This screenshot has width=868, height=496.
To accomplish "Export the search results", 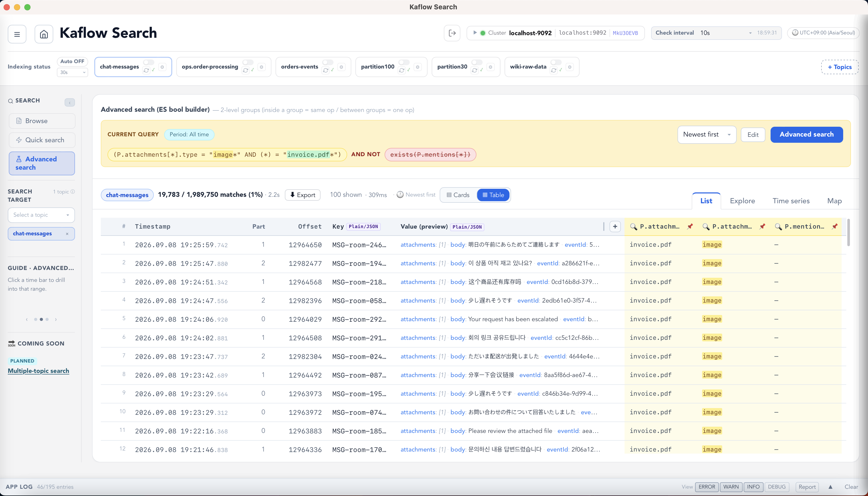I will [303, 195].
